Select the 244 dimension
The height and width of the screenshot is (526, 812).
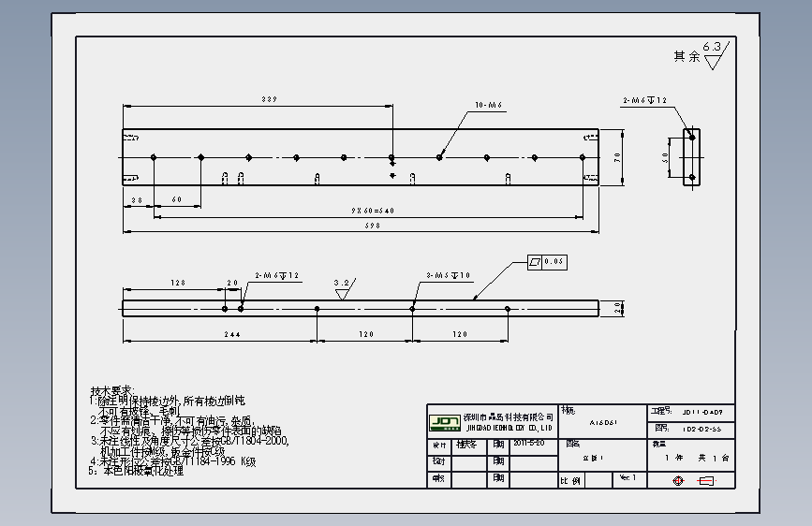pos(232,334)
